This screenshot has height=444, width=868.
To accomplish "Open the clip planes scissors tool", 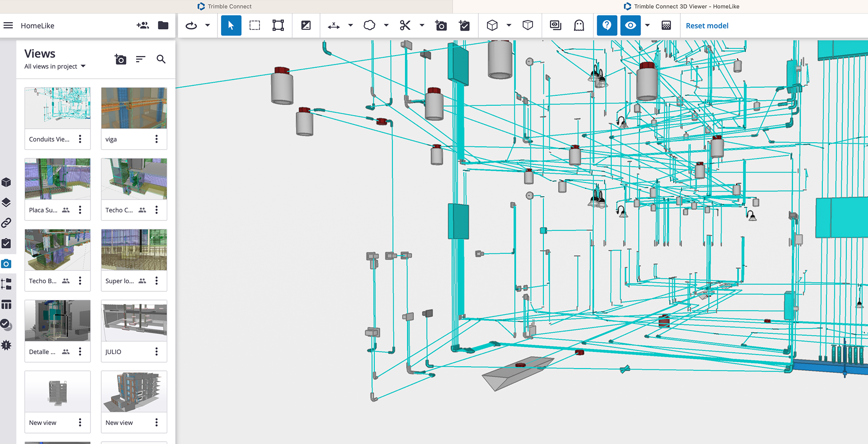I will coord(405,25).
